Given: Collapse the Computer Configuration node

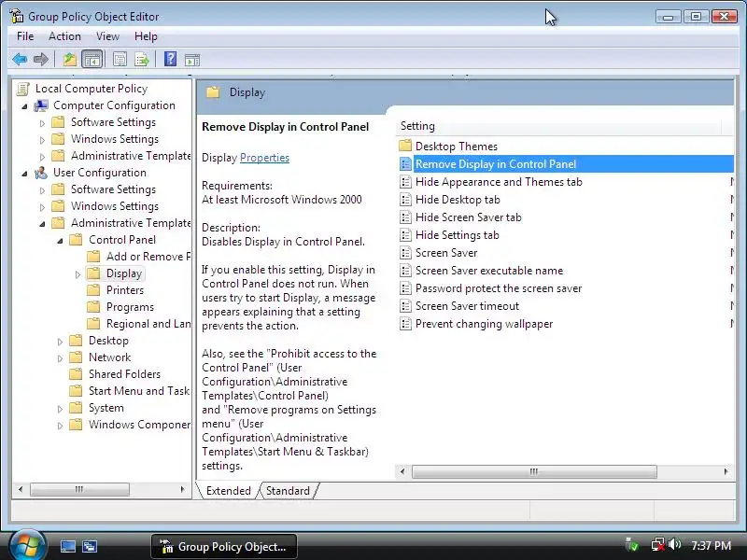Looking at the screenshot, I should point(24,106).
